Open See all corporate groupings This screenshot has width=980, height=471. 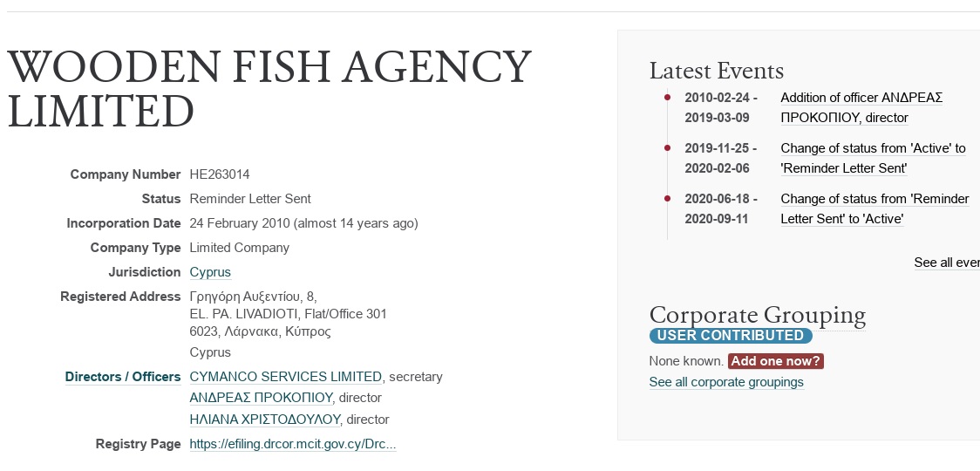pyautogui.click(x=726, y=382)
